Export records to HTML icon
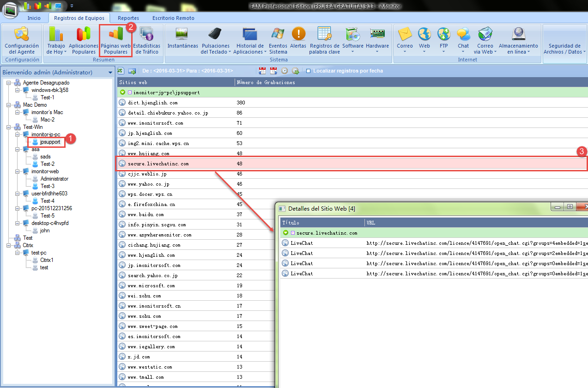 pyautogui.click(x=132, y=71)
